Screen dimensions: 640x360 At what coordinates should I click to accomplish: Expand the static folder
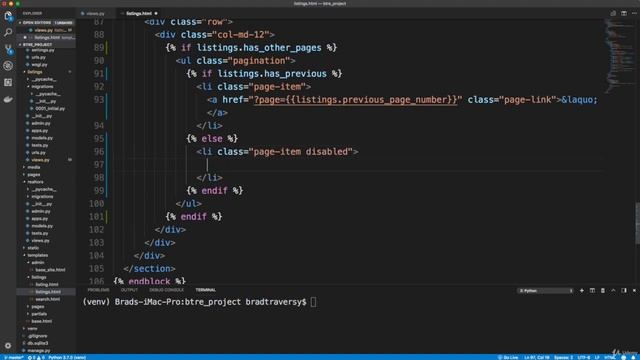pyautogui.click(x=33, y=248)
